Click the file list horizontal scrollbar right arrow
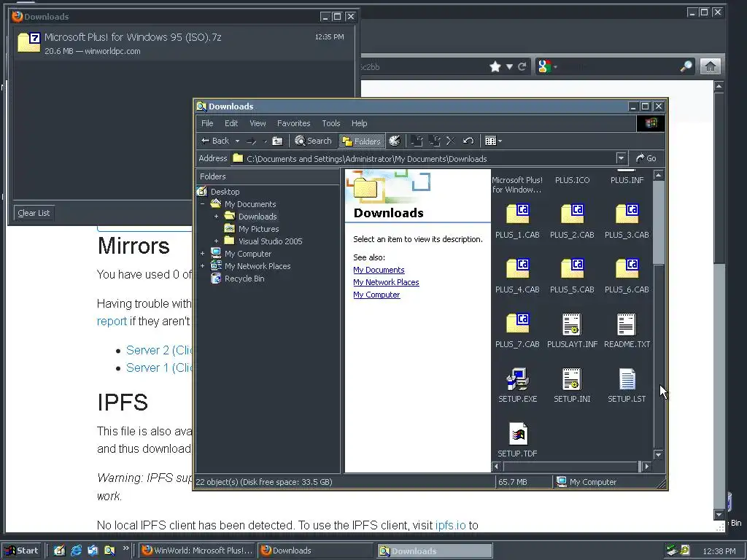This screenshot has width=747, height=560. tap(646, 467)
